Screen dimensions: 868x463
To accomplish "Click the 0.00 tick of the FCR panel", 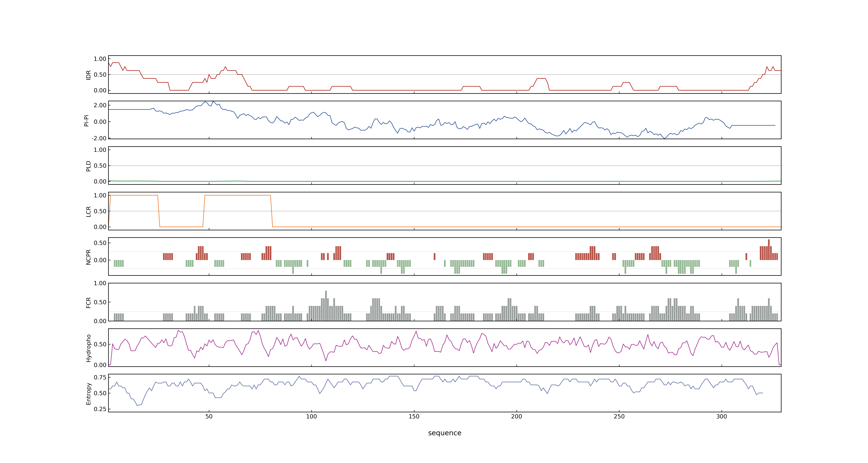I will pyautogui.click(x=100, y=321).
